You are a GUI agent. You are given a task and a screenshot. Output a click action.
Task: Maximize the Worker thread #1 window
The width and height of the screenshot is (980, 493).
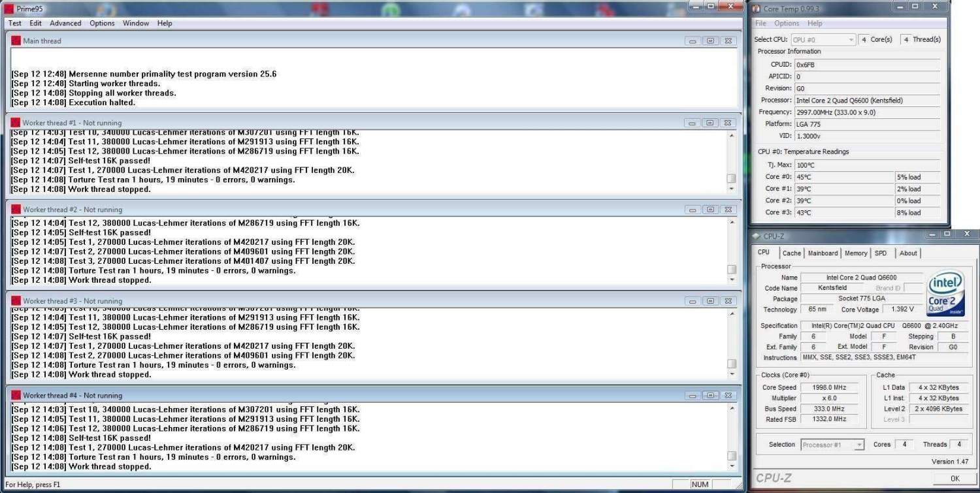click(x=710, y=123)
